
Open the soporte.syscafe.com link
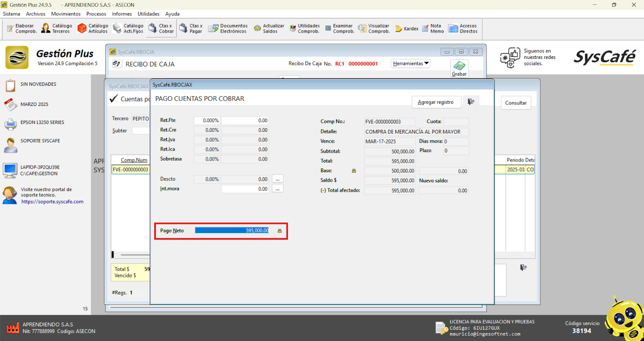click(52, 202)
